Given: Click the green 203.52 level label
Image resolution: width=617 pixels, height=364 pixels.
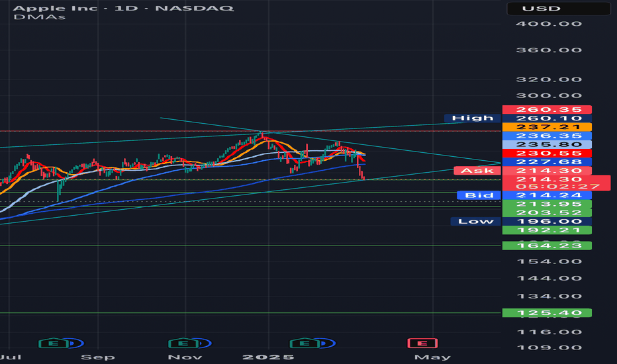Looking at the screenshot, I should click(547, 212).
